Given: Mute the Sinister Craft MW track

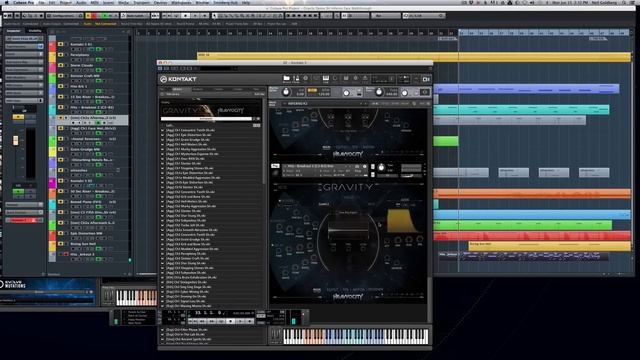Looking at the screenshot, I should point(61,76).
